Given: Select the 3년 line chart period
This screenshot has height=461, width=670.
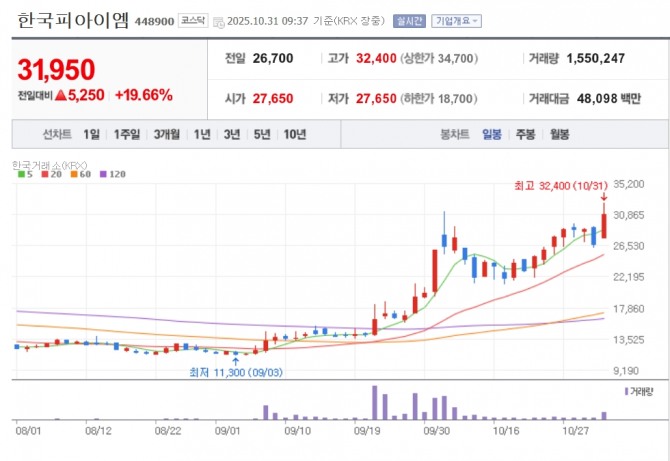Looking at the screenshot, I should (x=232, y=135).
